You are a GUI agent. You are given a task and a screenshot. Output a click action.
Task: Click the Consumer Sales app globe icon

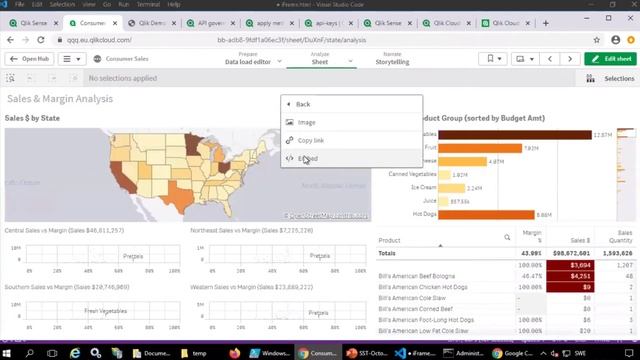point(97,59)
